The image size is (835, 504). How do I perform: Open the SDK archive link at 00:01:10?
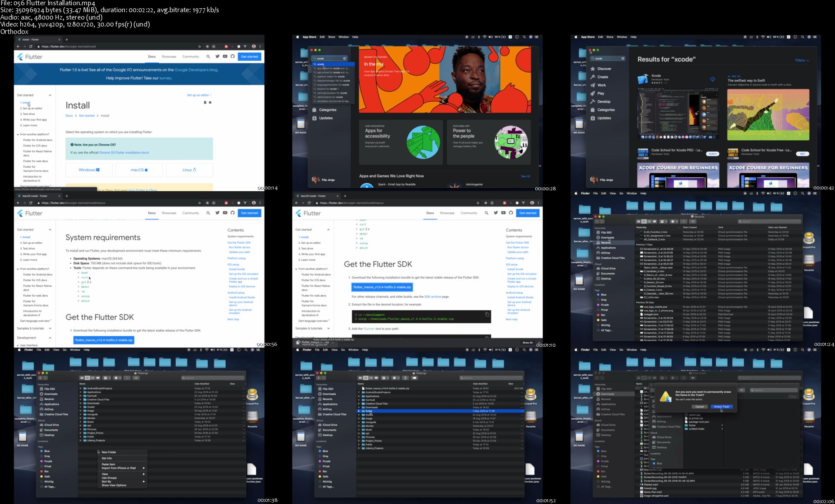point(433,297)
